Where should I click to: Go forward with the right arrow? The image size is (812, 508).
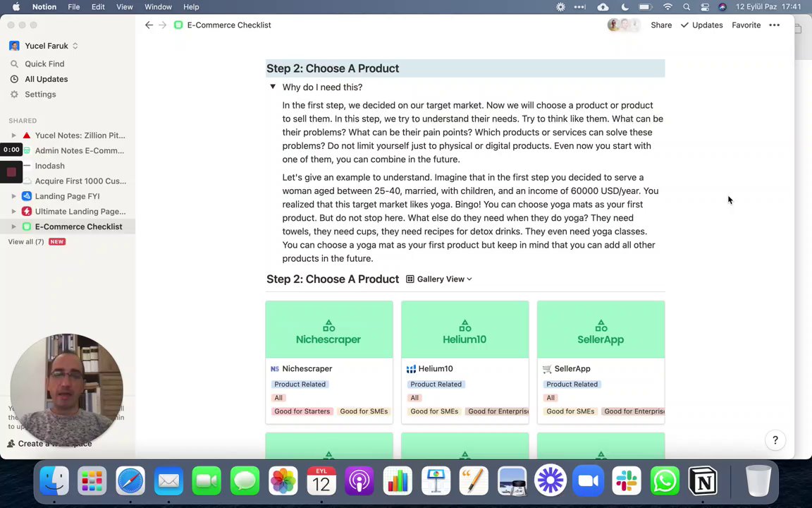point(163,25)
